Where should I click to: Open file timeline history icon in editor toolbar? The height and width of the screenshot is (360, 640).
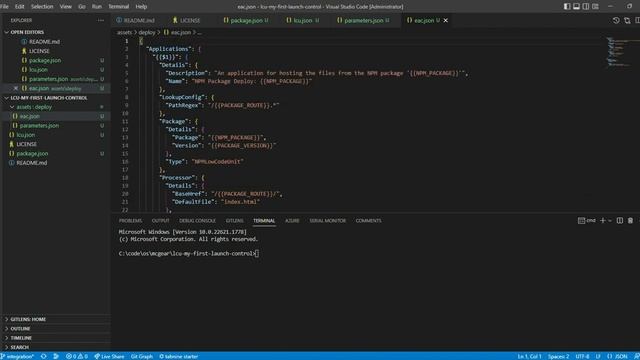pos(616,20)
